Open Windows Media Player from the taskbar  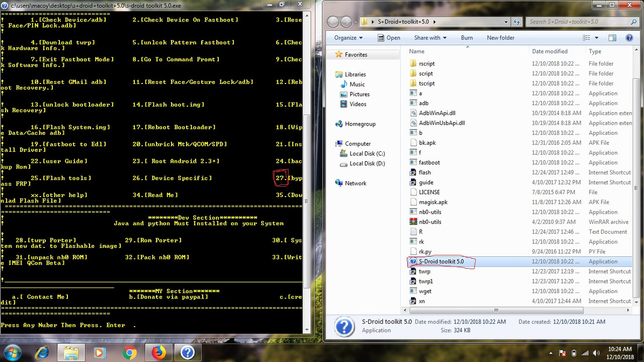100,353
